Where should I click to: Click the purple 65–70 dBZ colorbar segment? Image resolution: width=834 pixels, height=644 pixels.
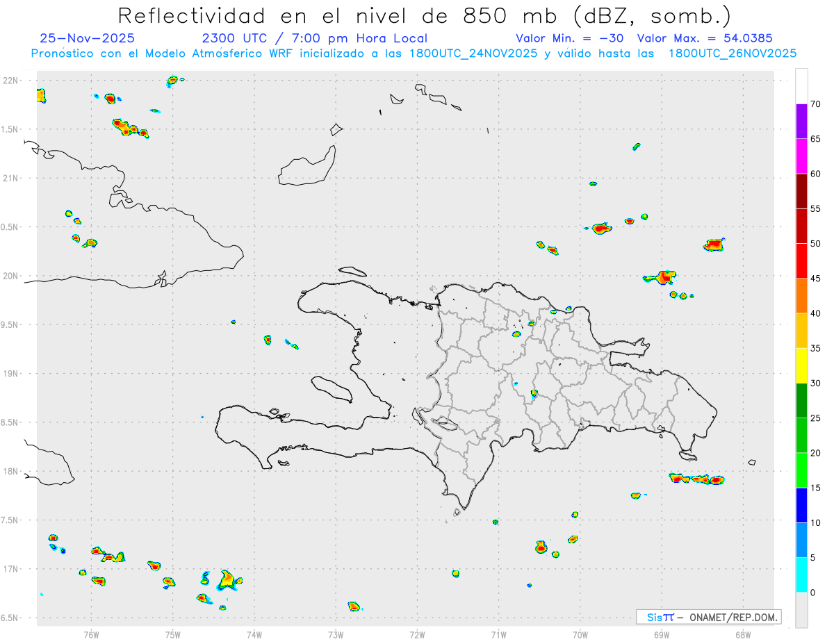click(801, 122)
